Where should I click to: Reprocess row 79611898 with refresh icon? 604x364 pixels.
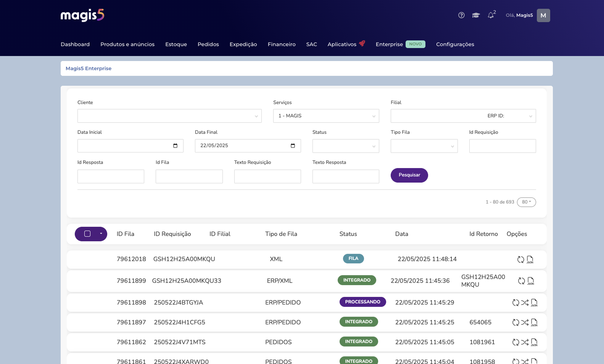click(x=516, y=303)
